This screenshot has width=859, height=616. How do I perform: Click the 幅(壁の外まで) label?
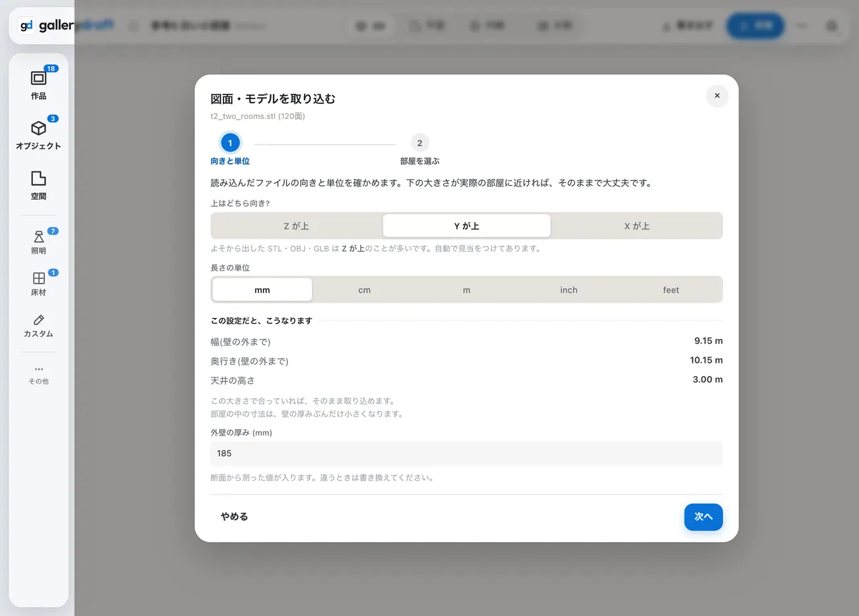(241, 342)
